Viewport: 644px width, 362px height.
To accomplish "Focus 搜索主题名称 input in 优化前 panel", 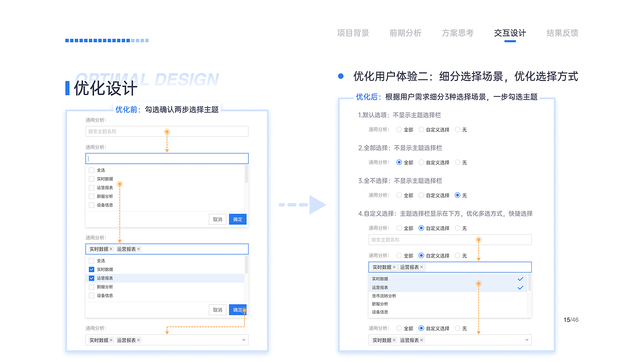I will tap(167, 131).
